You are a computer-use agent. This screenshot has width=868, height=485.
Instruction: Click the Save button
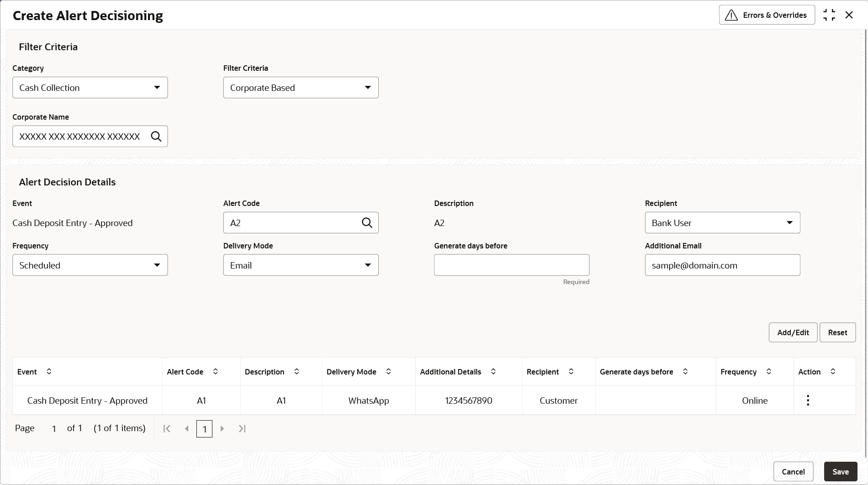[x=841, y=472]
